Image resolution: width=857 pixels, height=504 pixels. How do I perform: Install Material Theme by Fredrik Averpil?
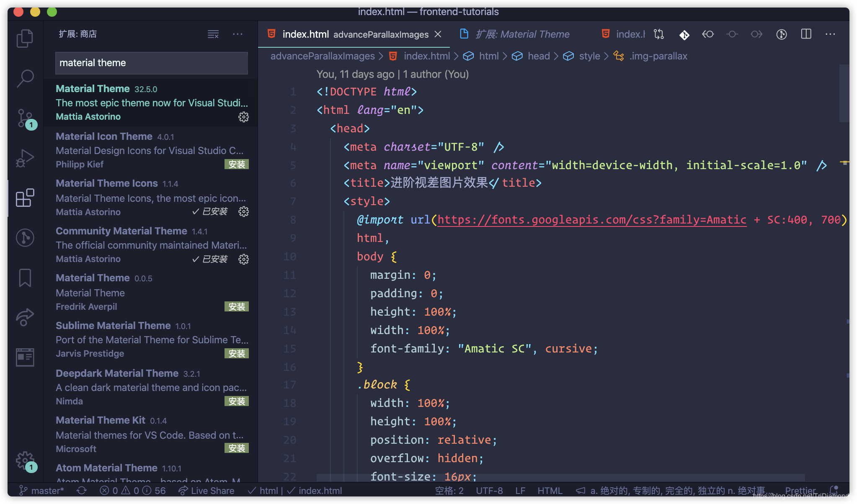[x=237, y=307]
